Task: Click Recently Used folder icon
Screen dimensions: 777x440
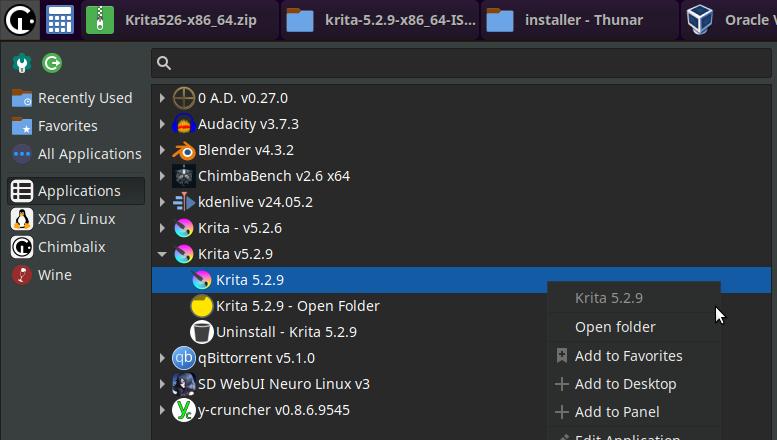Action: (x=22, y=98)
